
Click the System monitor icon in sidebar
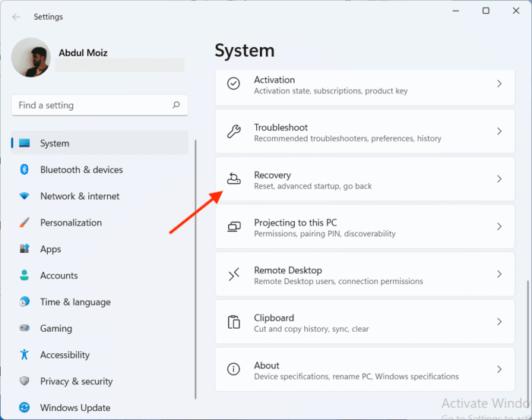point(24,143)
